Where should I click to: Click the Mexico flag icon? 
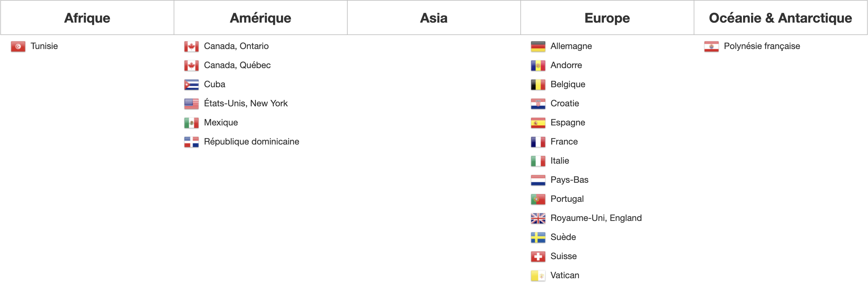[x=192, y=123]
